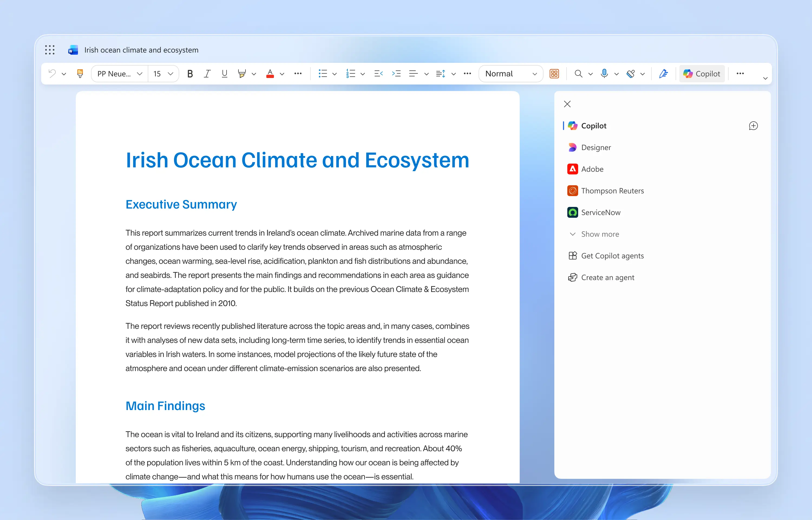Screen dimensions: 812x520
Task: Increase indent using the toolbar icon
Action: click(x=396, y=74)
